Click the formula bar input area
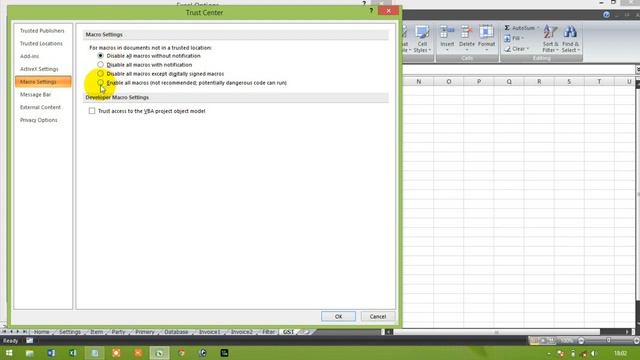Screen dimensions: 640x360 coord(518,69)
